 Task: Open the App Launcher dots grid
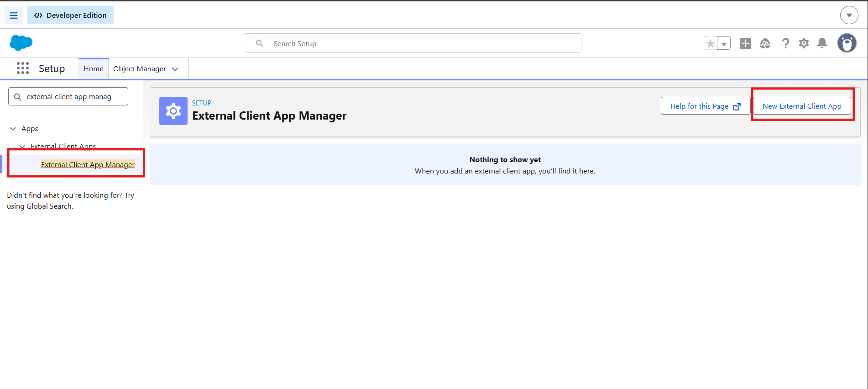[23, 68]
